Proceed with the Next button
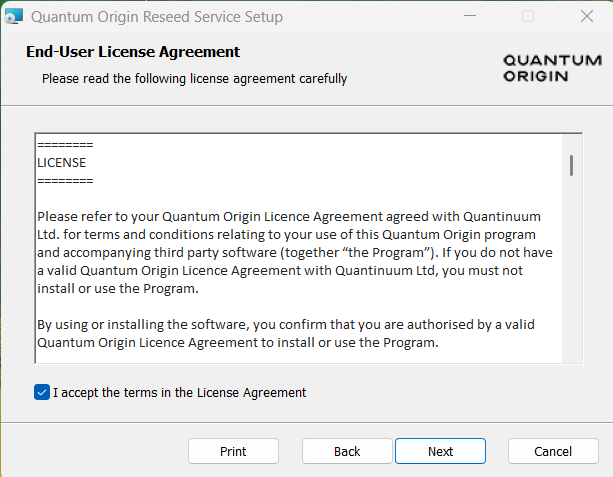The width and height of the screenshot is (613, 477). 440,451
